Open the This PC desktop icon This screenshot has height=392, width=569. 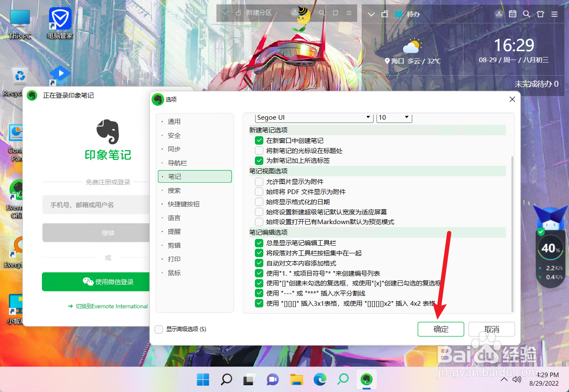pyautogui.click(x=20, y=24)
